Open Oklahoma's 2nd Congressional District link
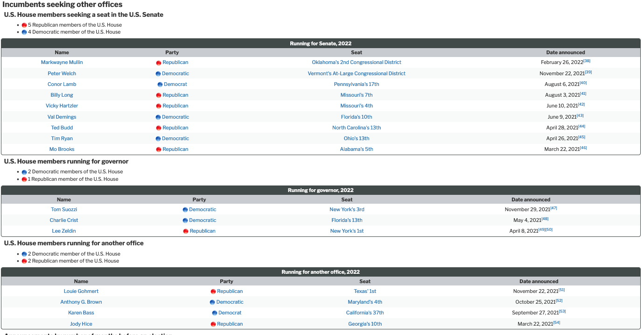Image resolution: width=644 pixels, height=335 pixels. [357, 62]
